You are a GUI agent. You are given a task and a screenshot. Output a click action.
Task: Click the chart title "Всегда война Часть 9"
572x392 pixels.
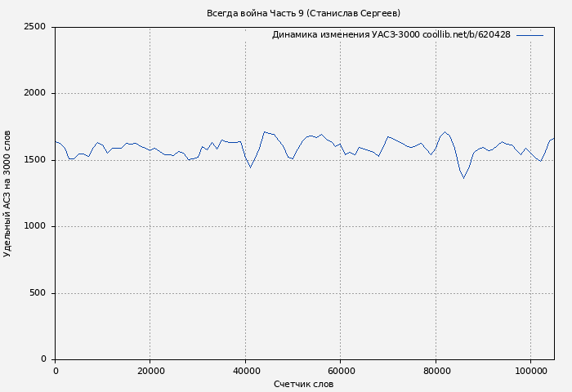tap(303, 13)
